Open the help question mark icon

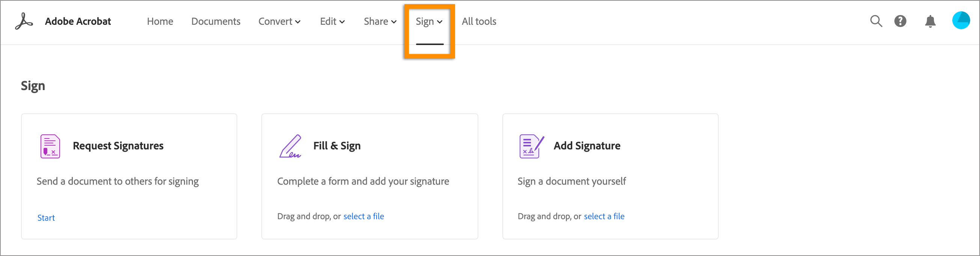900,21
